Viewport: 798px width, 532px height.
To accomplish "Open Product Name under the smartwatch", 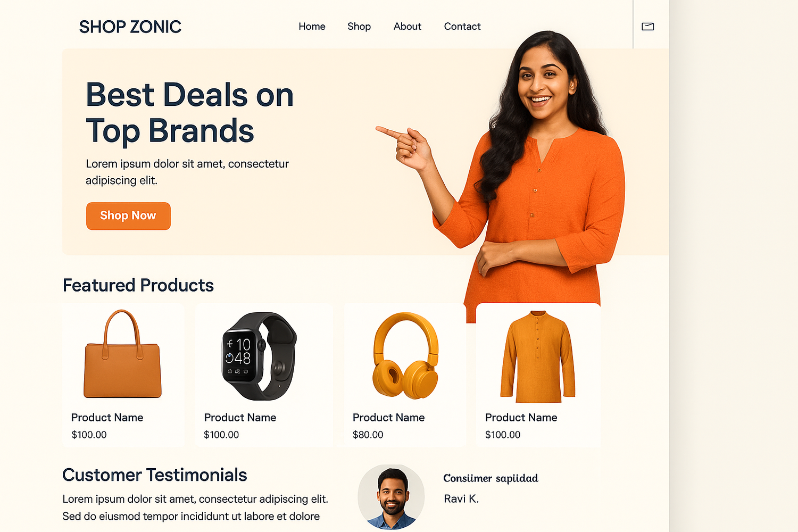I will (240, 418).
